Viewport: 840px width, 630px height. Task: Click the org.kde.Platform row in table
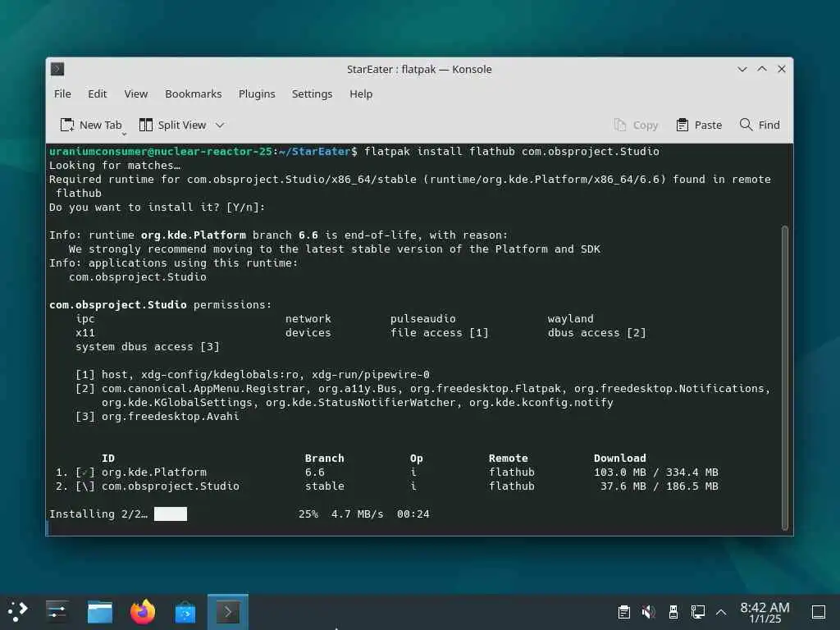[386, 472]
